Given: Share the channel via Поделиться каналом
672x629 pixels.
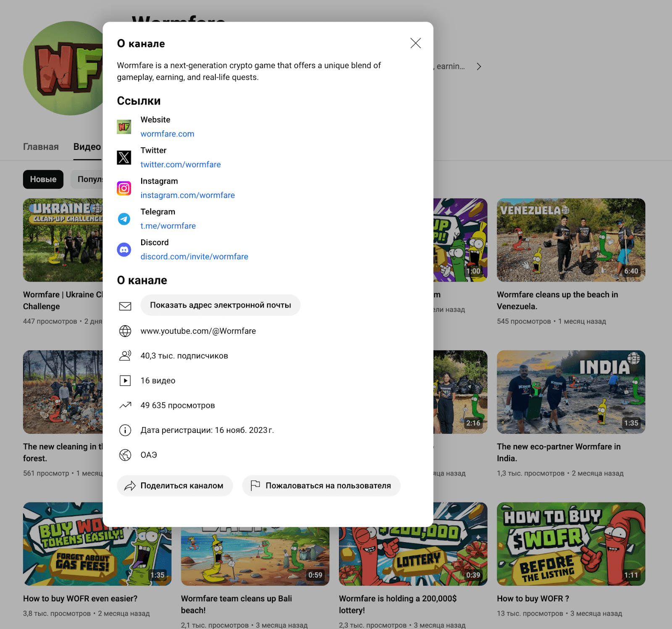Looking at the screenshot, I should pyautogui.click(x=175, y=486).
